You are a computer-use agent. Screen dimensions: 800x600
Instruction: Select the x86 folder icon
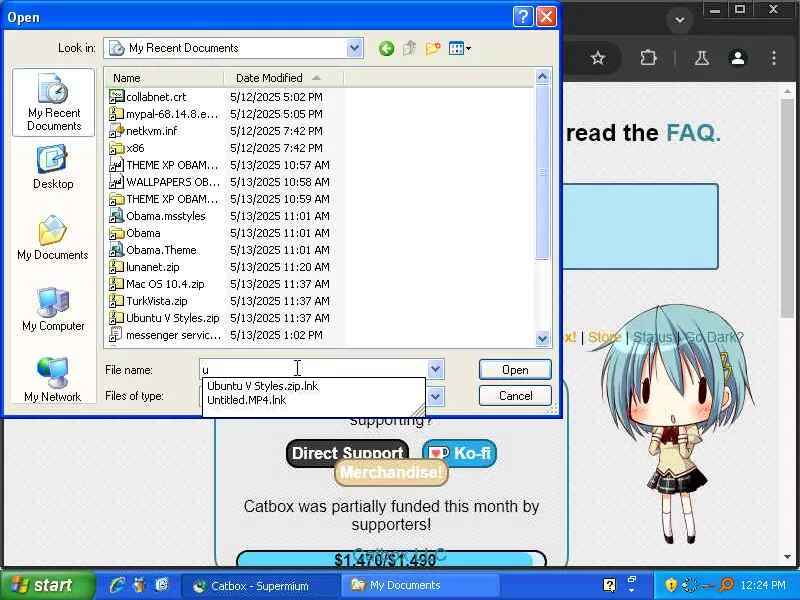(116, 148)
